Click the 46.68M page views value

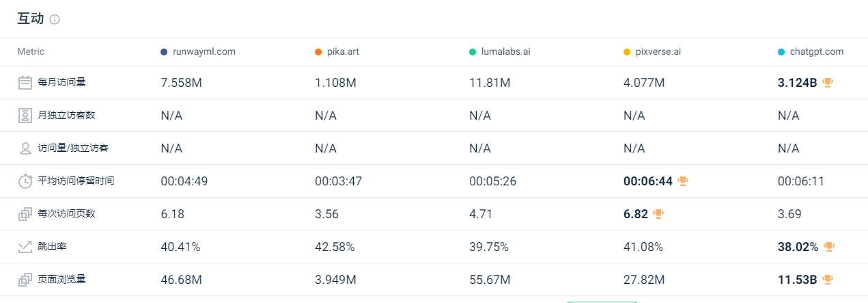[x=181, y=280]
